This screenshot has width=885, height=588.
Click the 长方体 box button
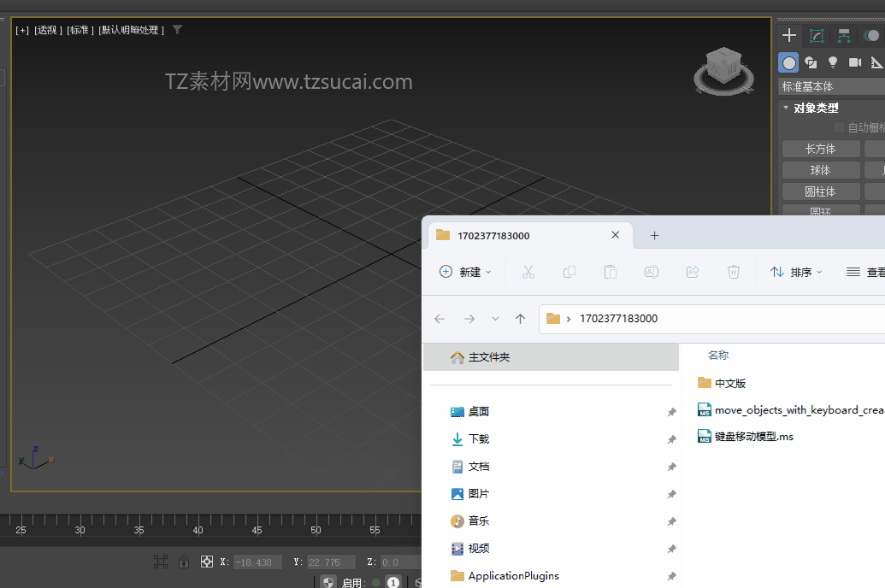[820, 149]
